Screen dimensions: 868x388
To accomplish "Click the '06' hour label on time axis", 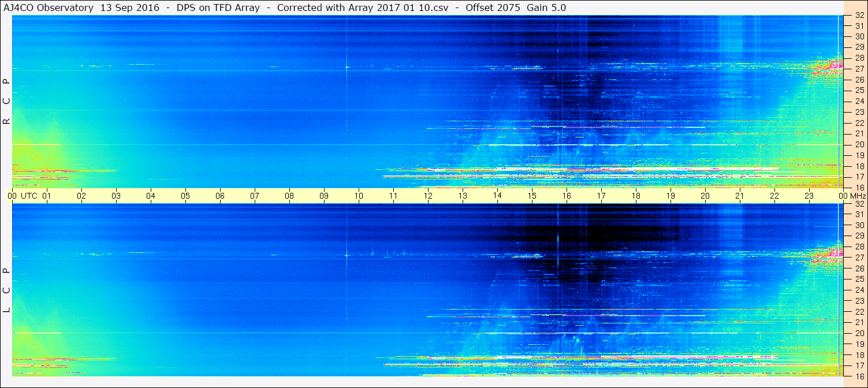I will [220, 196].
